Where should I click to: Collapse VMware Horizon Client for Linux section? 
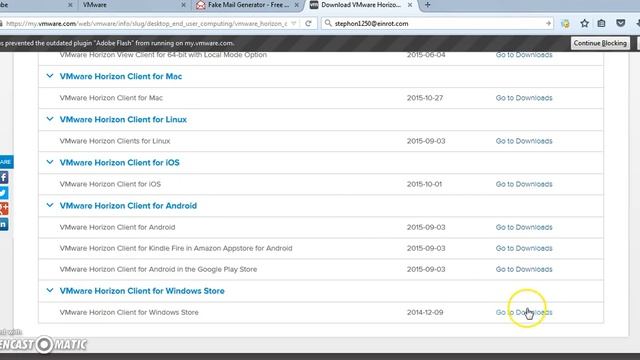50,119
